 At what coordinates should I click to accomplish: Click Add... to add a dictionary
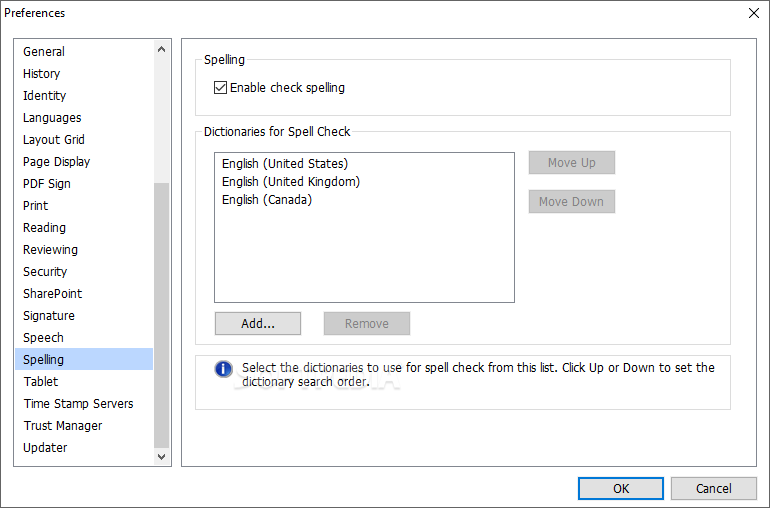click(258, 323)
